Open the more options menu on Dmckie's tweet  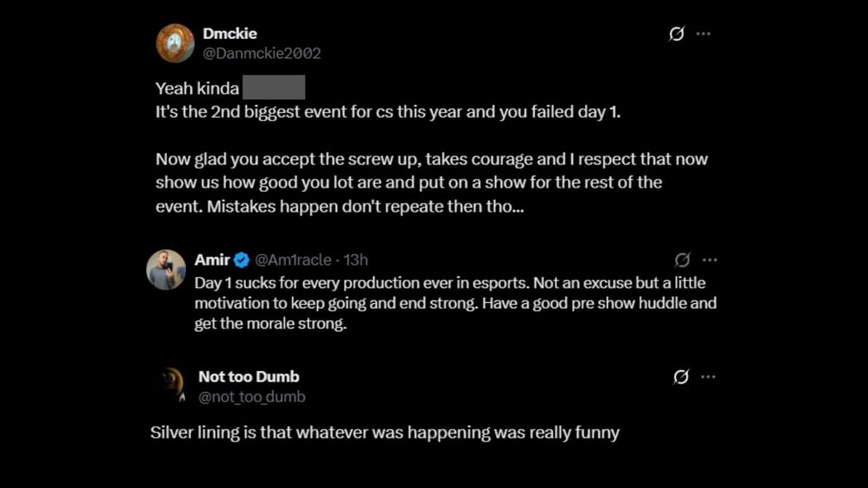tap(704, 34)
